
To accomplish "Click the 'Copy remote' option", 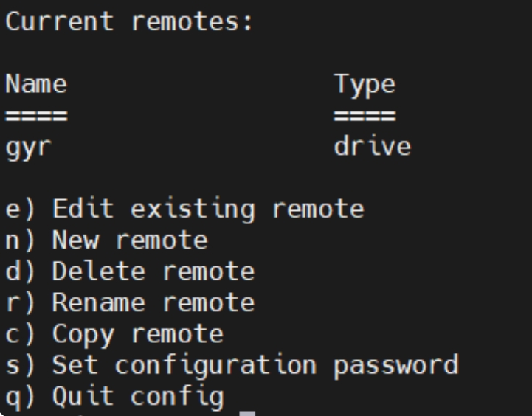I will point(114,335).
